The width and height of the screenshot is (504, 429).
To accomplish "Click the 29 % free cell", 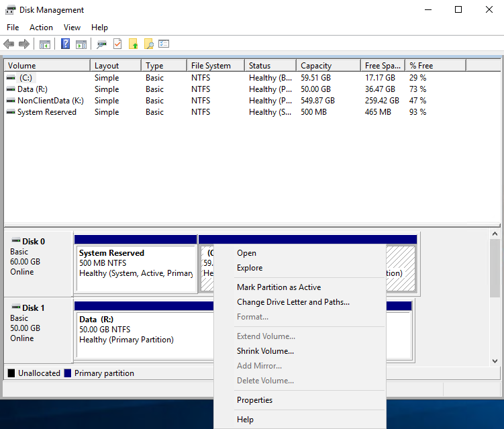I will 417,78.
